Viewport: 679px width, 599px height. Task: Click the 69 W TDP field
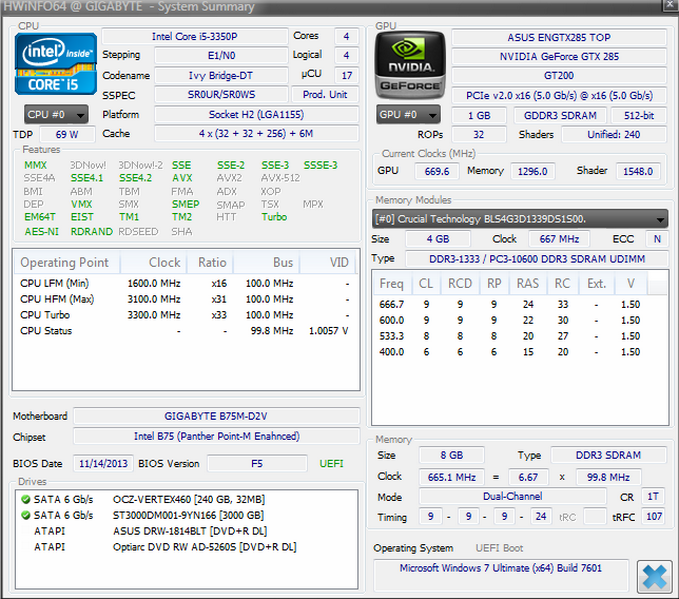pyautogui.click(x=67, y=134)
